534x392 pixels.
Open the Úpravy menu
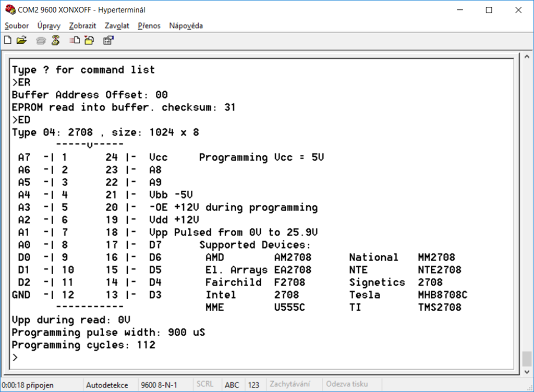pos(48,26)
